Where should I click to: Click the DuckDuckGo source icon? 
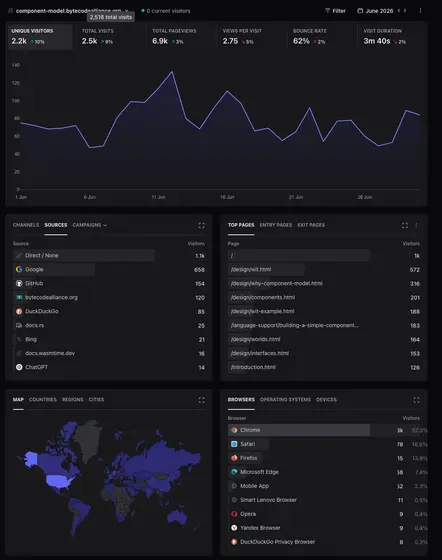point(19,311)
